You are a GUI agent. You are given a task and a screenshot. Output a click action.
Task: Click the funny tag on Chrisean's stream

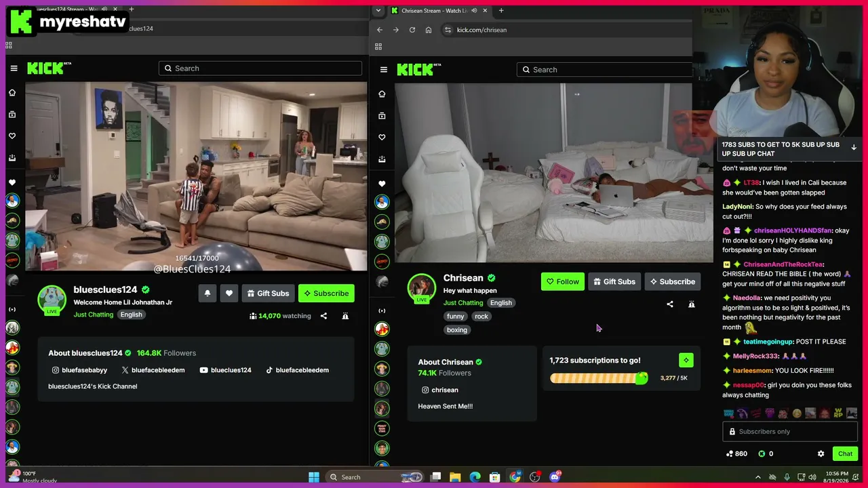coord(456,317)
